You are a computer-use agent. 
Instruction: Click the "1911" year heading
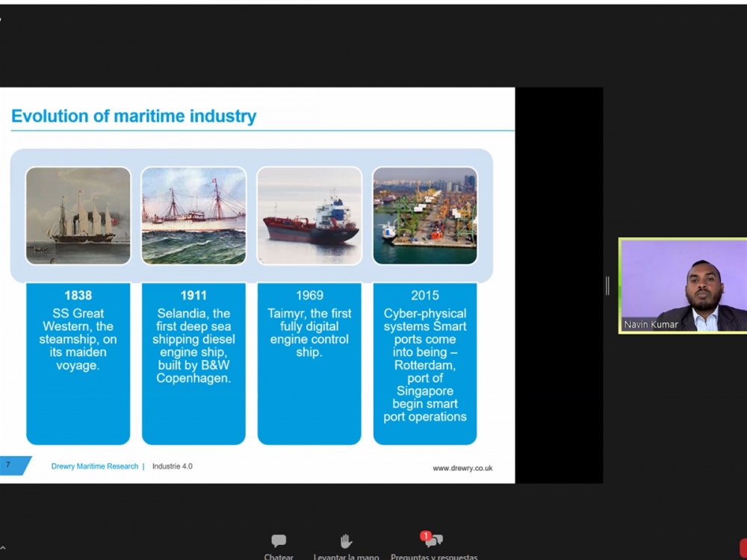pos(193,295)
